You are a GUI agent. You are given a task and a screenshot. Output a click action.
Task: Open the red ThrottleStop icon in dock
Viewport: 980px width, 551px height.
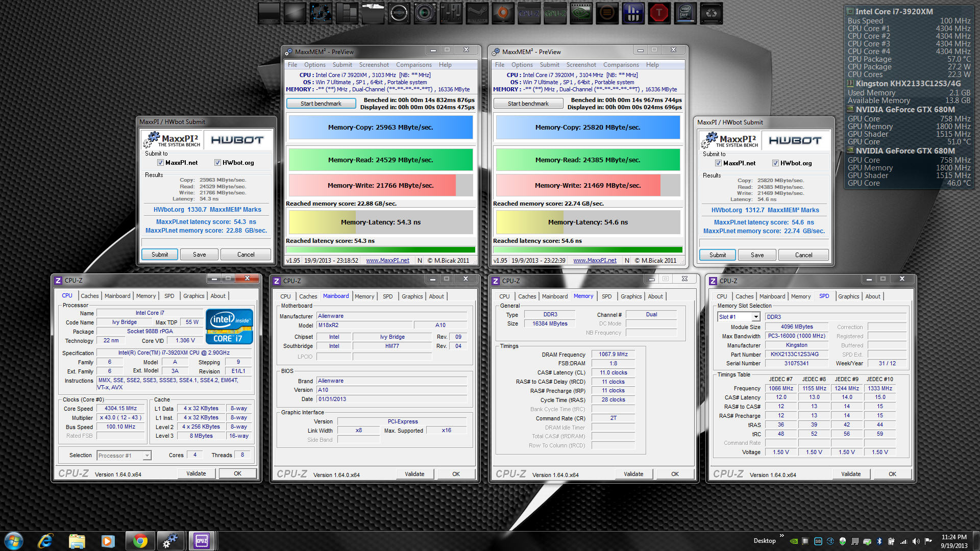[x=659, y=13]
